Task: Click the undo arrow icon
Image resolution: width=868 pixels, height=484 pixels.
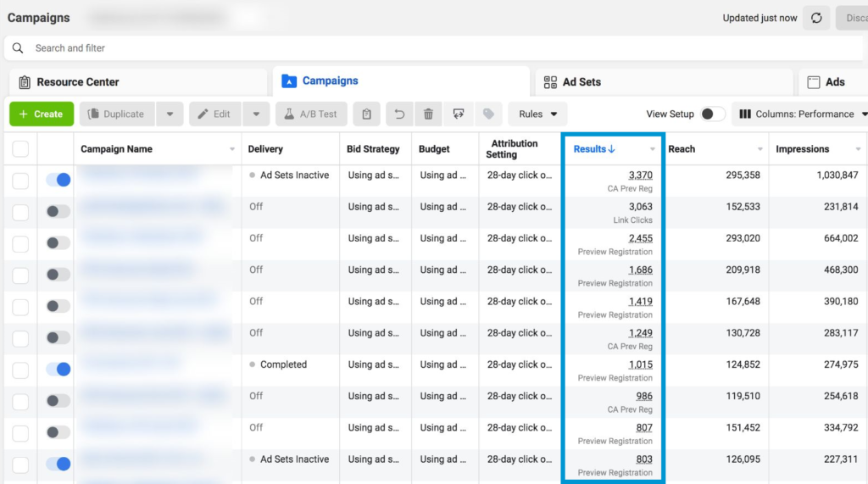Action: coord(399,114)
